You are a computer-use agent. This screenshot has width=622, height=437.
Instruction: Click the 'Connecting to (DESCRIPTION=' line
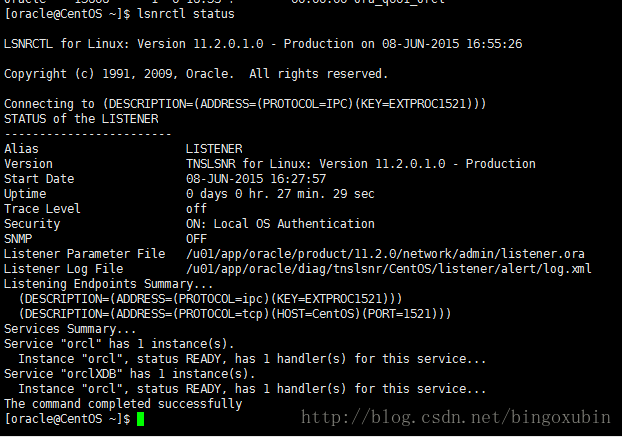(245, 104)
